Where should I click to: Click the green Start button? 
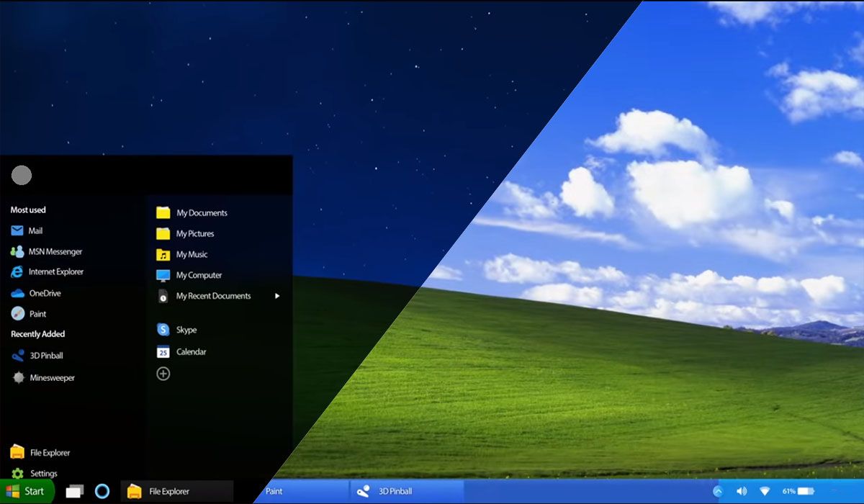click(x=27, y=492)
